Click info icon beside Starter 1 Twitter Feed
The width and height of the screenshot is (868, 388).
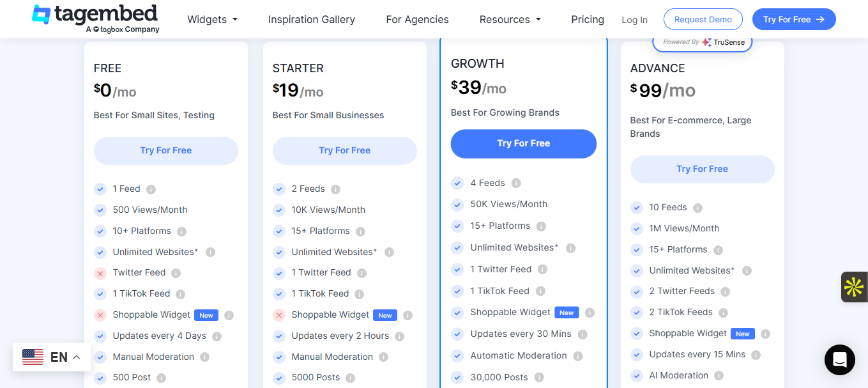(362, 273)
